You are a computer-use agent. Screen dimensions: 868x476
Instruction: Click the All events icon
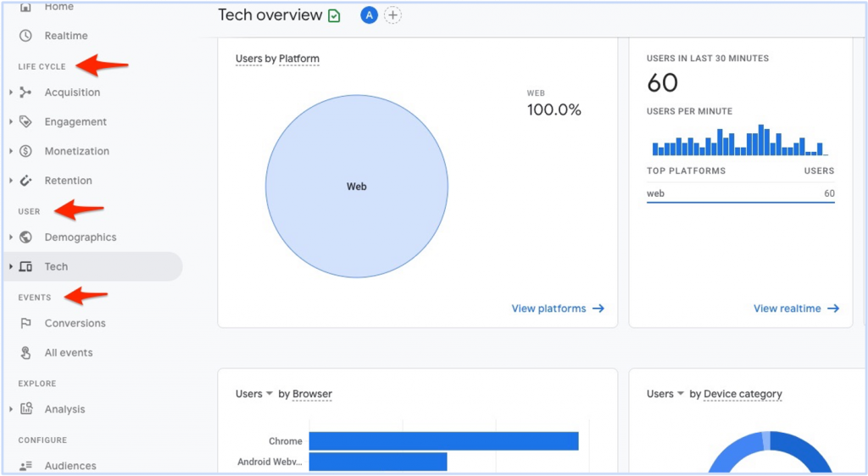click(x=26, y=353)
